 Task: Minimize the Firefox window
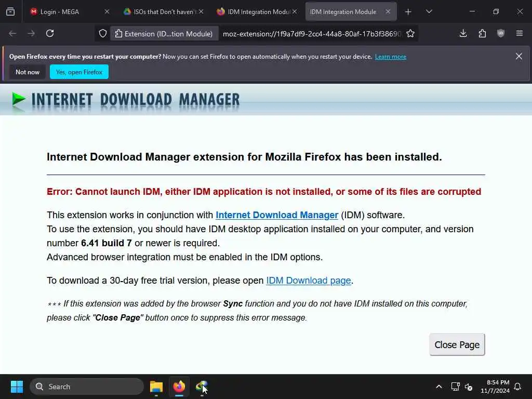coord(472,11)
